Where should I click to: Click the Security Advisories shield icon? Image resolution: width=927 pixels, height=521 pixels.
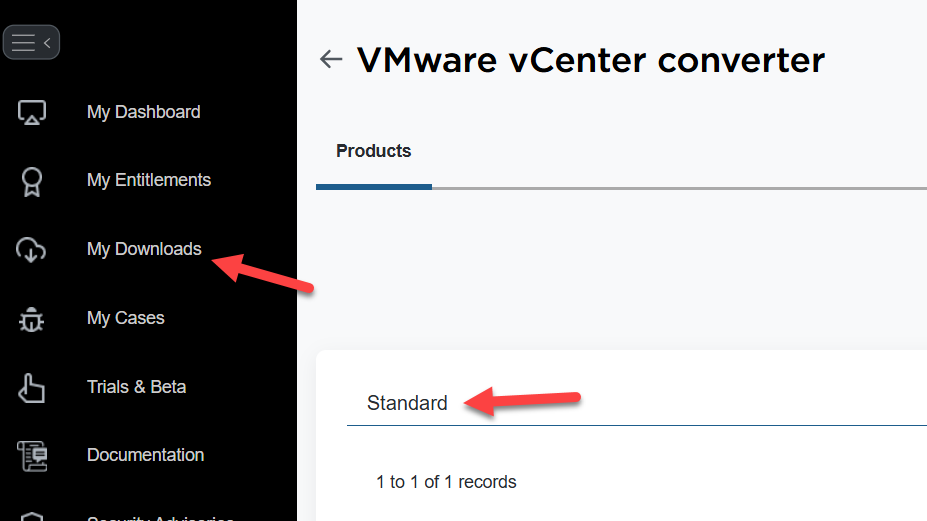32,516
